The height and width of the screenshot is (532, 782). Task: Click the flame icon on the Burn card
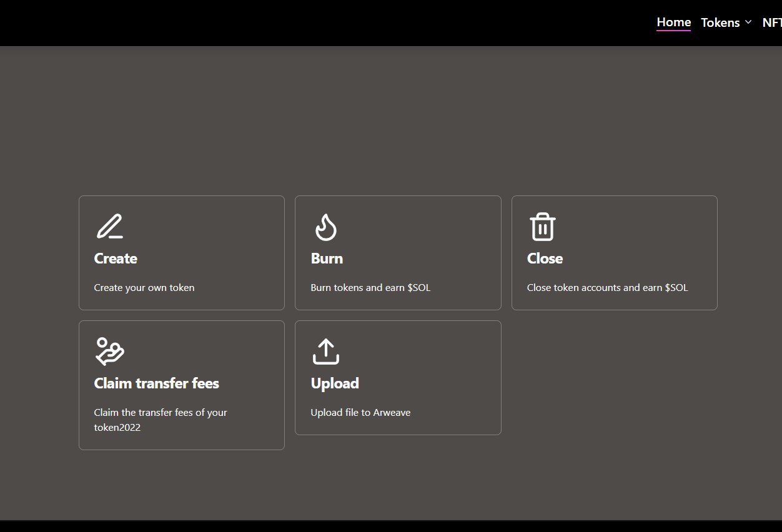[325, 227]
